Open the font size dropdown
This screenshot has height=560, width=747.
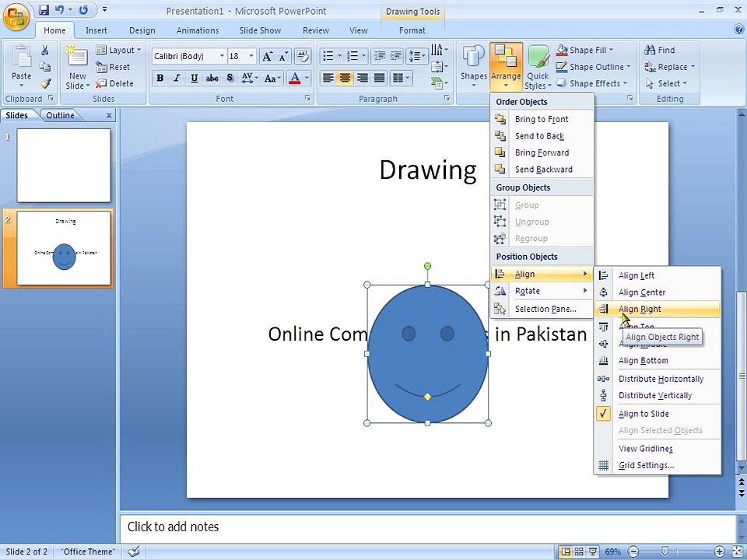(251, 56)
